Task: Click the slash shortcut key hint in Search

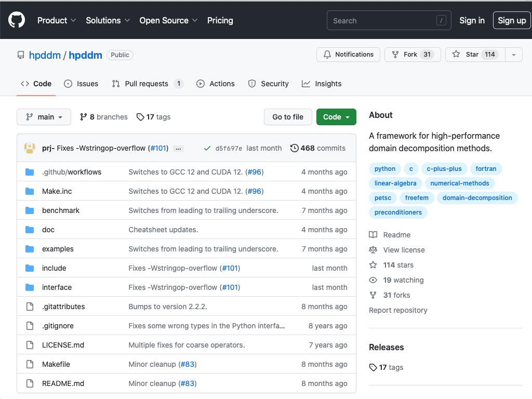Action: click(441, 21)
